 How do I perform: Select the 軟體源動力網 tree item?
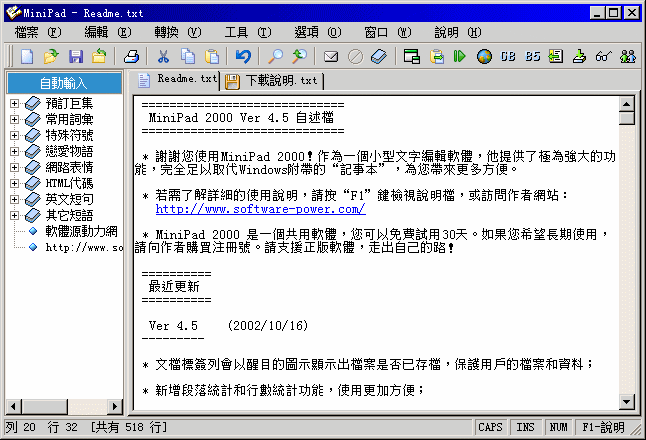click(x=81, y=231)
